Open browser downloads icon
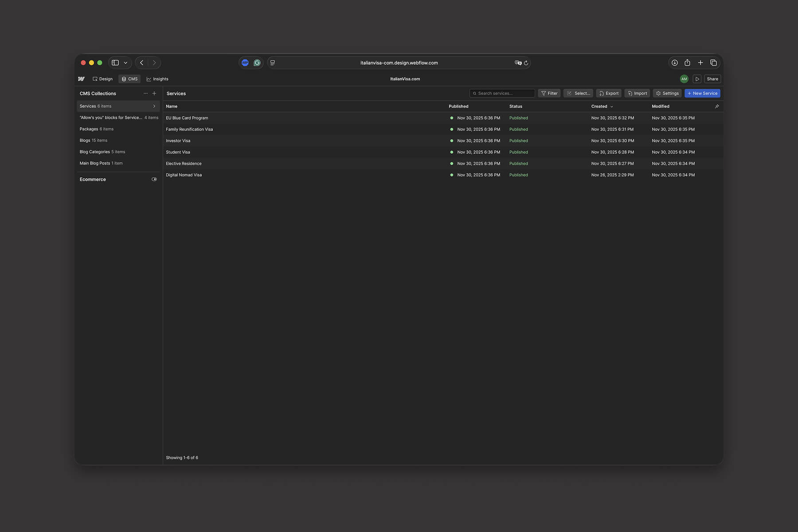798x532 pixels. click(674, 63)
